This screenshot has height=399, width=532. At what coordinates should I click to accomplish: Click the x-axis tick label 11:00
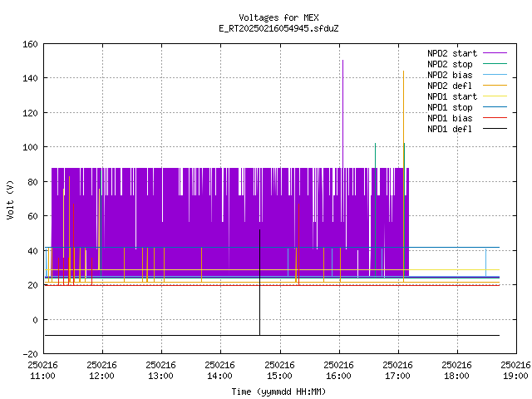click(42, 376)
